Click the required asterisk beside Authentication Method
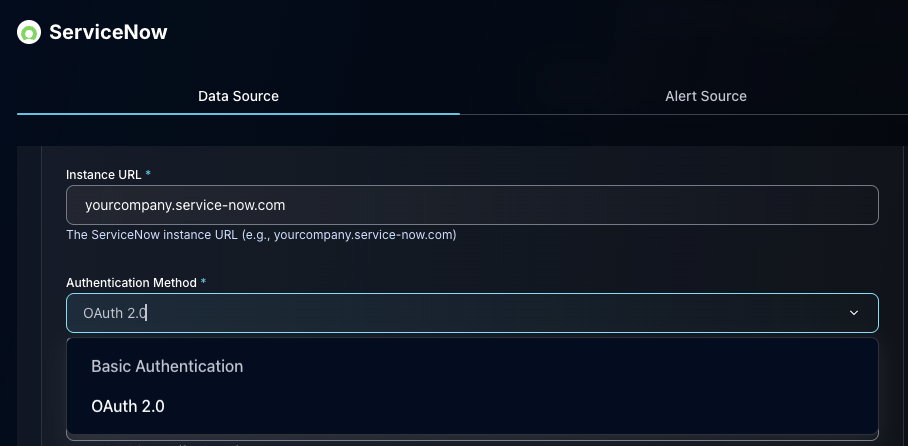908x446 pixels. [203, 283]
